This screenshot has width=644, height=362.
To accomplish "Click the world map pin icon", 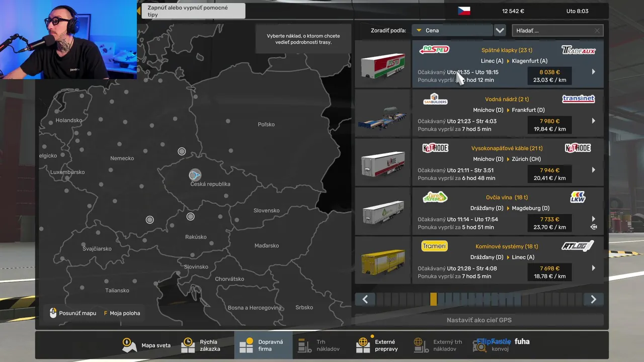I will [129, 345].
